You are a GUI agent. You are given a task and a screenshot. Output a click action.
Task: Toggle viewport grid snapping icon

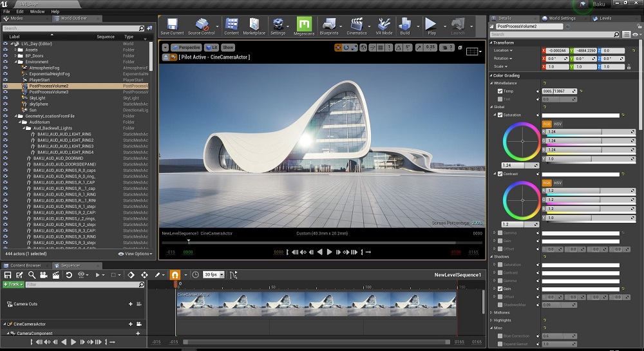click(381, 48)
